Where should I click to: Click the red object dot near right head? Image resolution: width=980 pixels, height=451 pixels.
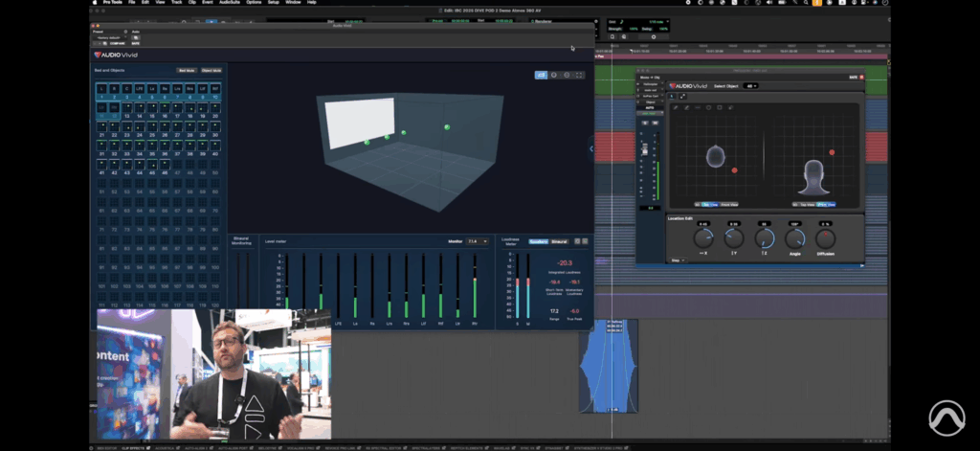tap(832, 152)
